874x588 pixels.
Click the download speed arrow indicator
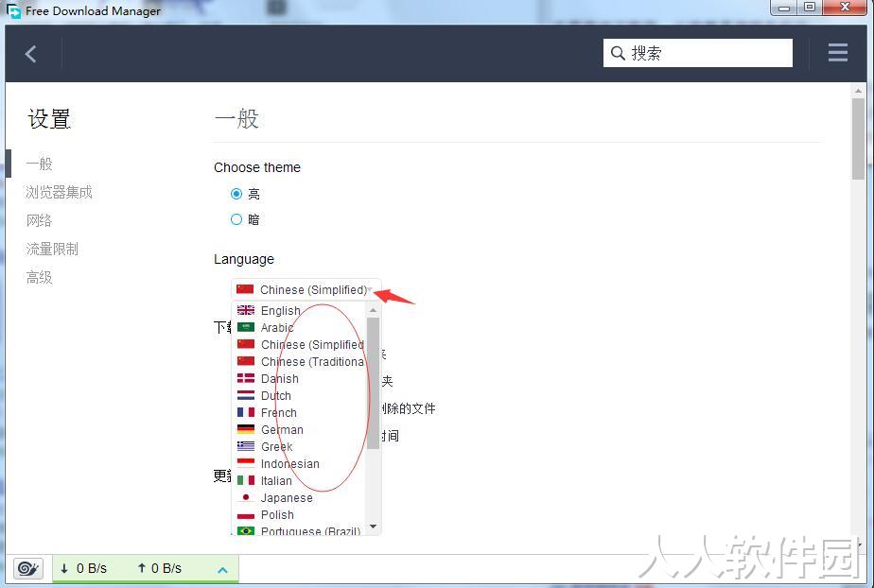[64, 568]
